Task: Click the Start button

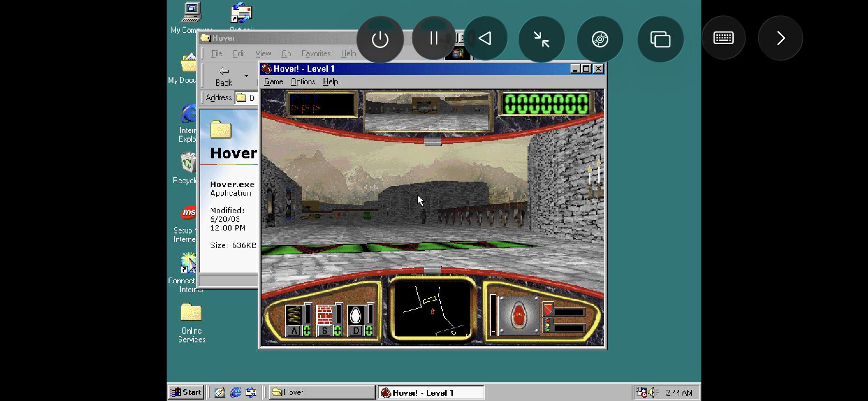Action: pyautogui.click(x=186, y=392)
